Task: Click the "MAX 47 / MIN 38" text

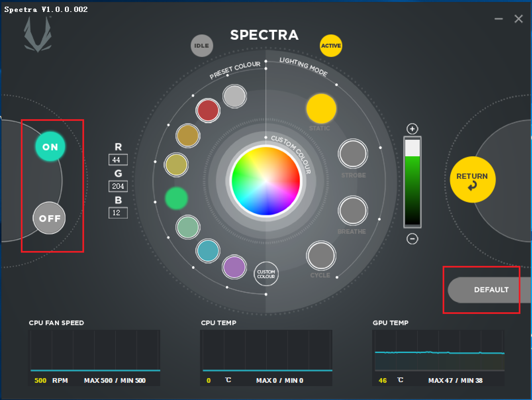Action: [x=455, y=380]
